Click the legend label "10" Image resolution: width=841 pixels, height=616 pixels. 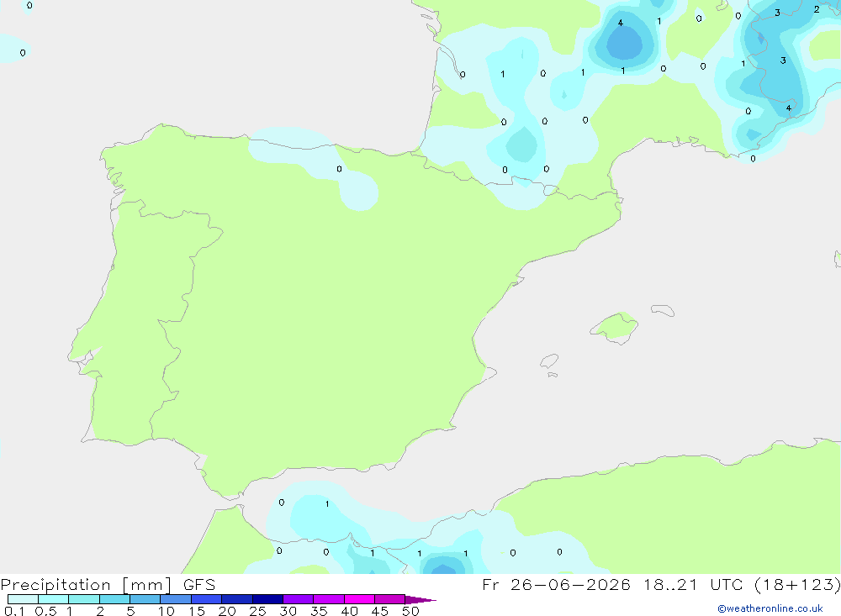[x=167, y=611]
